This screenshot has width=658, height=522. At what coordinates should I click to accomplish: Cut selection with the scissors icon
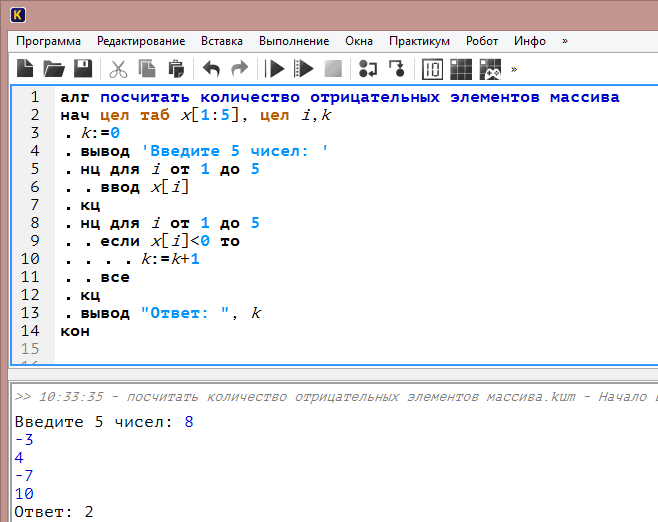point(118,68)
